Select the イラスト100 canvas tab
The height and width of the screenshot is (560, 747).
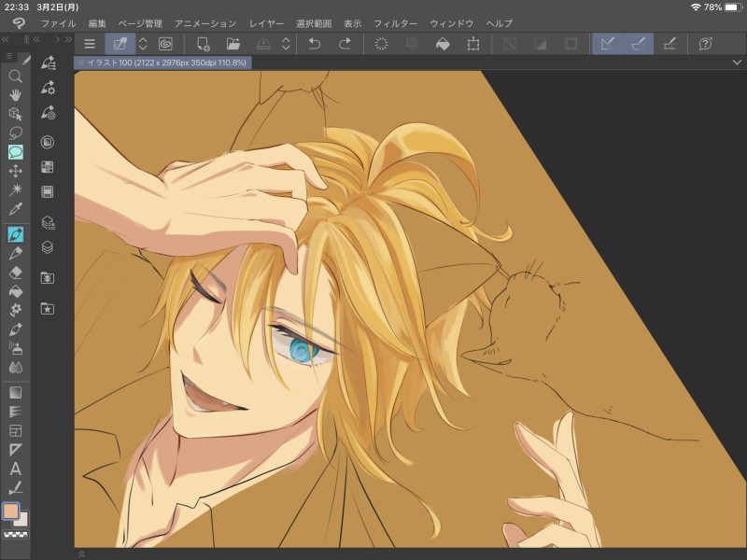[x=162, y=63]
